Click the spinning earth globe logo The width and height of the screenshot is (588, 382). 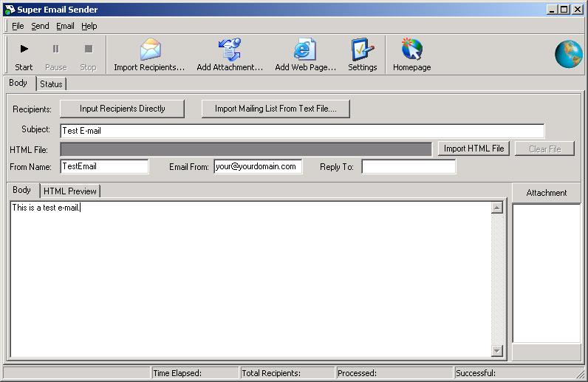pos(569,54)
